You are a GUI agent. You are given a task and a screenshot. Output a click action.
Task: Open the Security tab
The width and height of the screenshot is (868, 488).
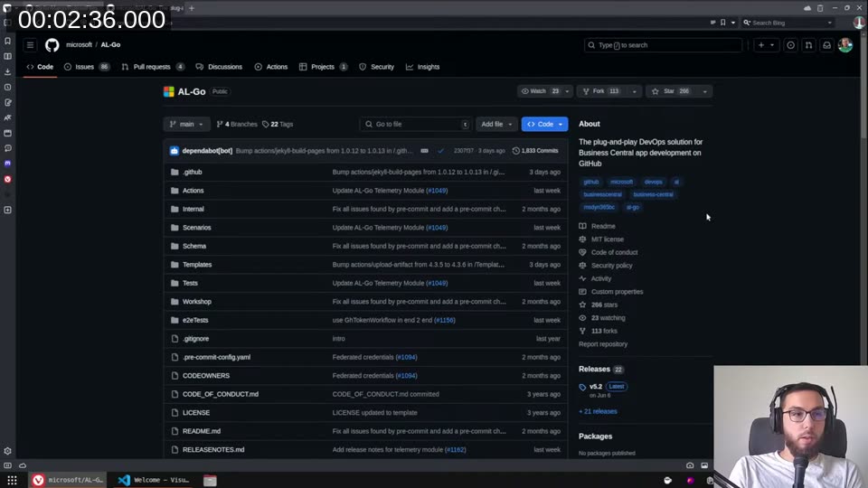coord(376,67)
